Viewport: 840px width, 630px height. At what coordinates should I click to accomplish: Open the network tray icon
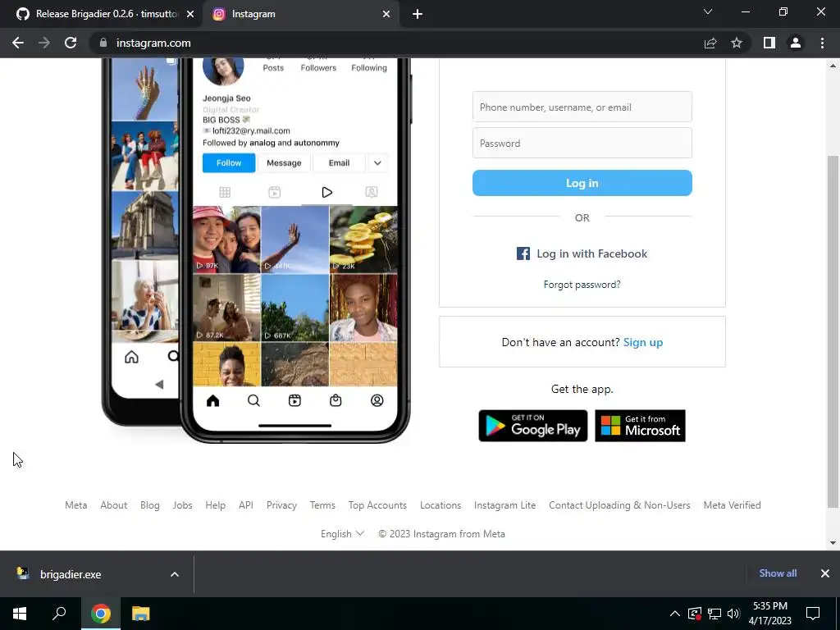714,614
